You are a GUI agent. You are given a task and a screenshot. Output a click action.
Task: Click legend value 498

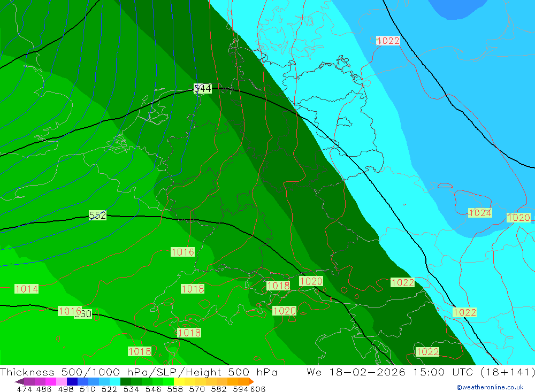tap(66, 389)
